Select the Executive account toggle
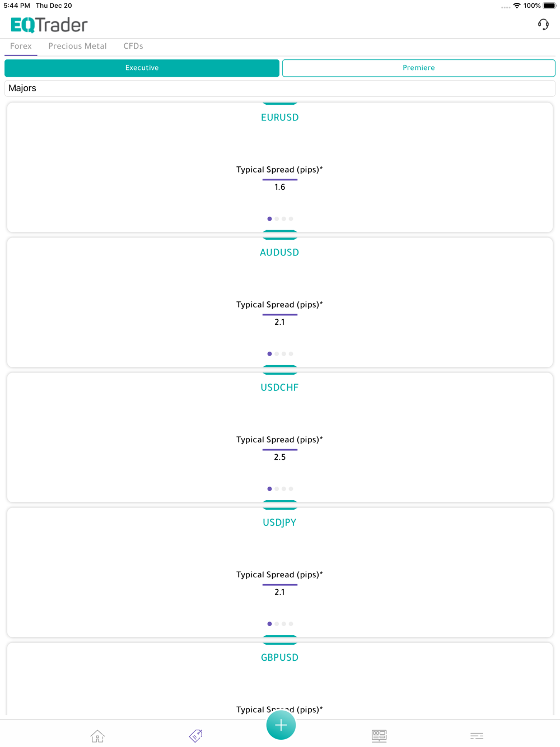560x747 pixels. coord(142,68)
